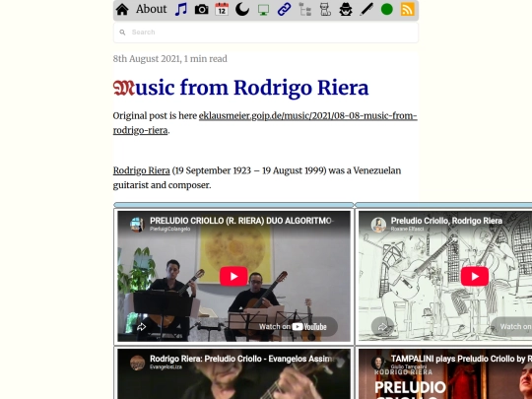This screenshot has width=532, height=399.
Task: Click the spy hat and glasses icon
Action: click(x=346, y=9)
